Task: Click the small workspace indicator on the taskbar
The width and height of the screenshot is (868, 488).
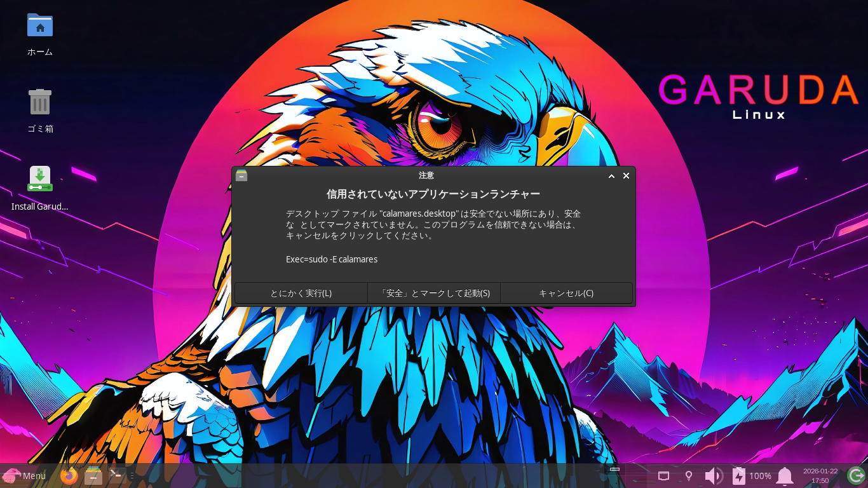Action: (x=614, y=470)
